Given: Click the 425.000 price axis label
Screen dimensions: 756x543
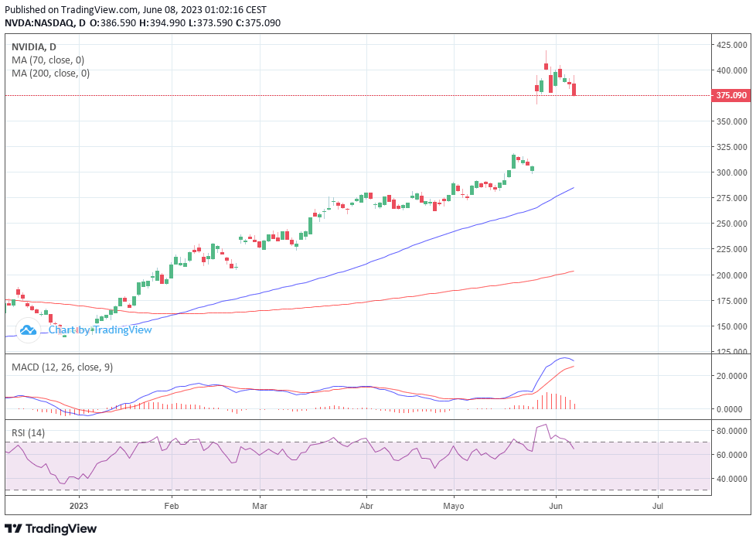Looking at the screenshot, I should point(731,45).
